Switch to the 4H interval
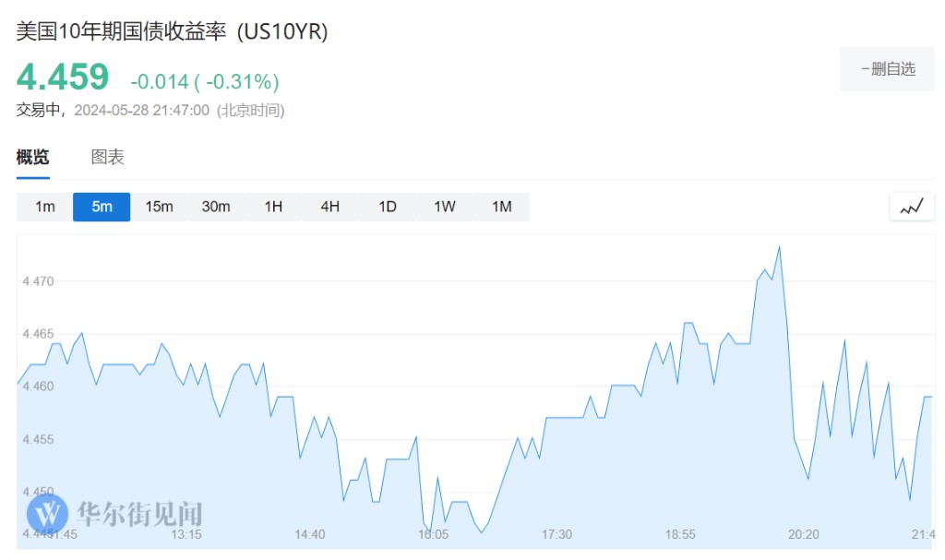945x560 pixels. pyautogui.click(x=330, y=207)
